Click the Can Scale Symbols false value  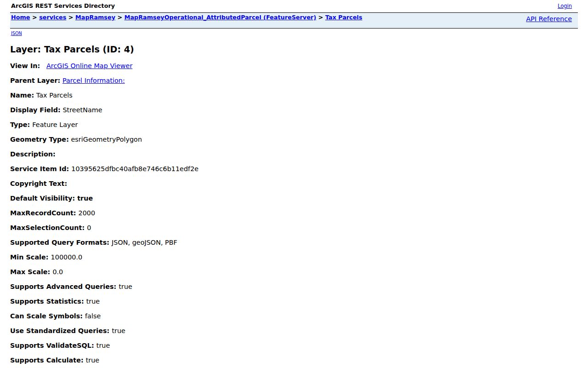93,316
